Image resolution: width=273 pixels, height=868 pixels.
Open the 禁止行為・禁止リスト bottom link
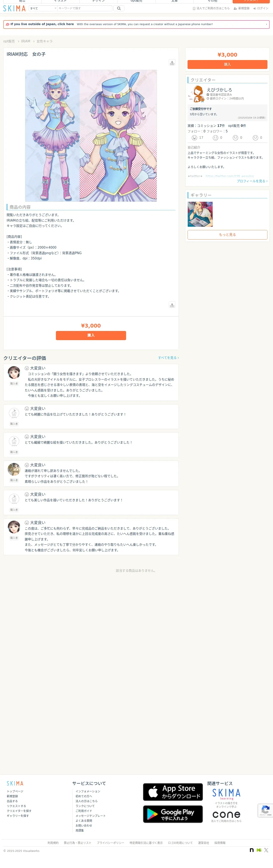click(x=77, y=843)
